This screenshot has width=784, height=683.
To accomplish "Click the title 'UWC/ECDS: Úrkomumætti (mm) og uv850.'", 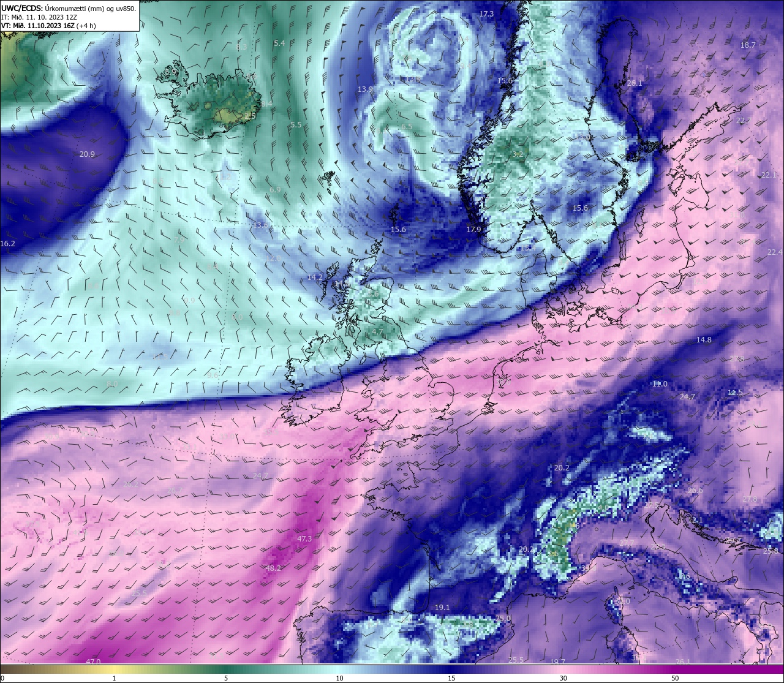I will tap(69, 8).
